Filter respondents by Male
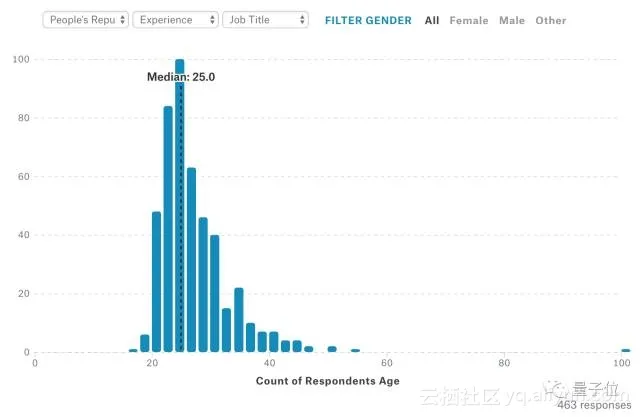The height and width of the screenshot is (417, 640). tap(512, 20)
